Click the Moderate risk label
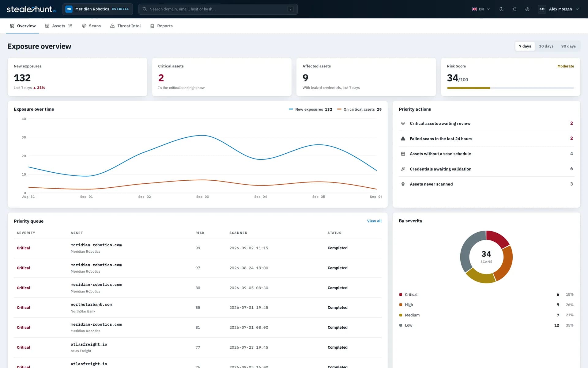Image resolution: width=588 pixels, height=368 pixels. point(566,66)
